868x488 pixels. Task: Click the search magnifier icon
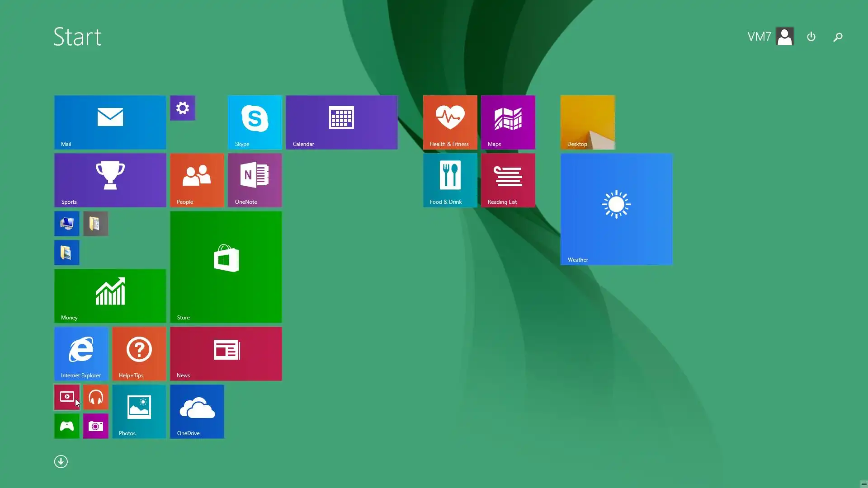click(x=838, y=37)
